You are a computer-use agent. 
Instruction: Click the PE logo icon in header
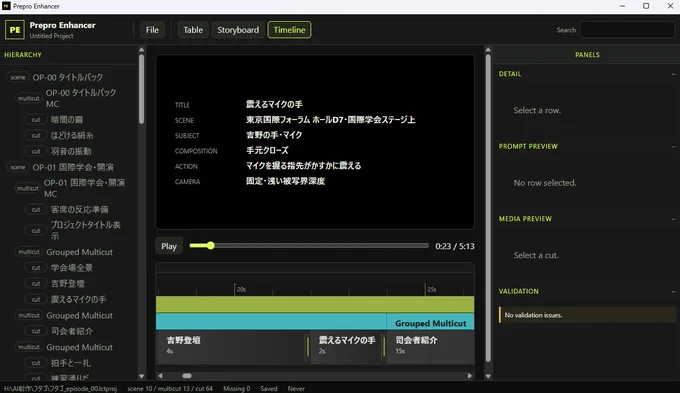15,30
